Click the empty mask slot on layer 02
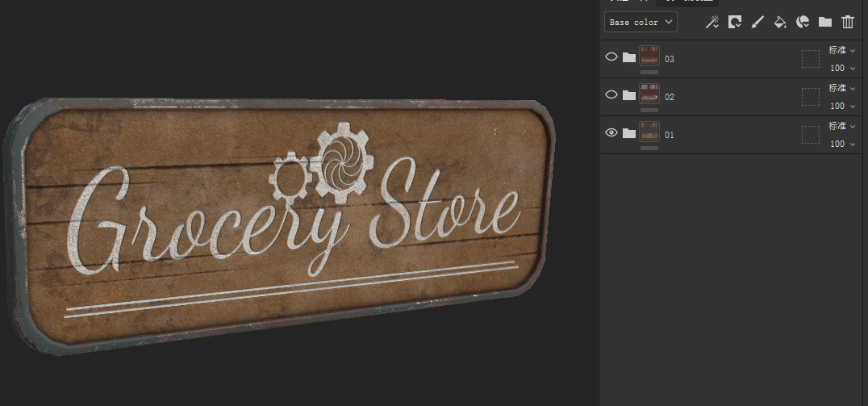The height and width of the screenshot is (406, 868). (x=810, y=97)
